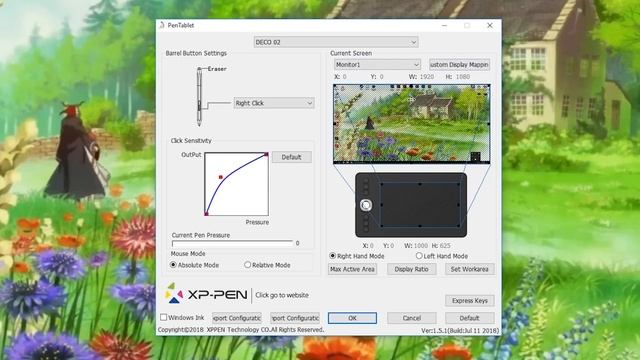The height and width of the screenshot is (360, 640).
Task: Close the PenTablet window
Action: point(490,25)
